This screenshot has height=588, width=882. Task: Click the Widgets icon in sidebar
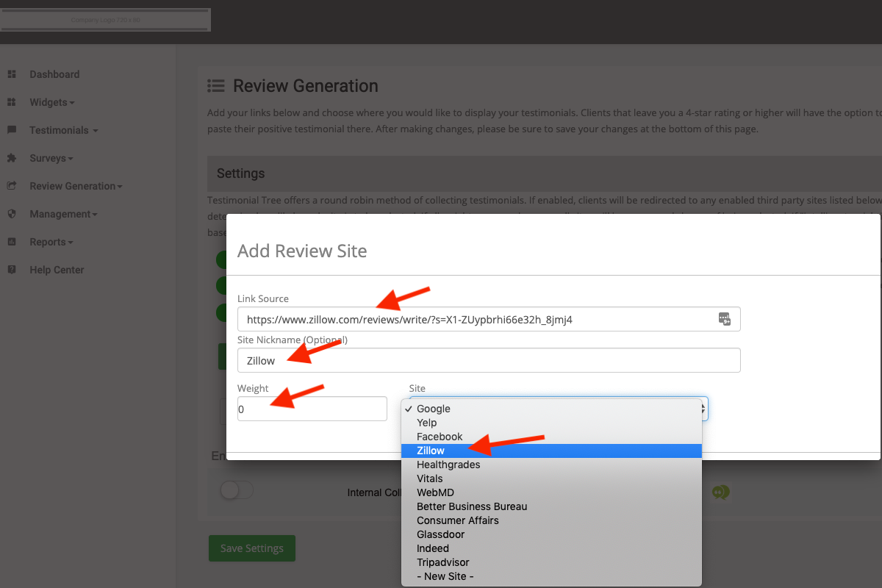tap(12, 102)
